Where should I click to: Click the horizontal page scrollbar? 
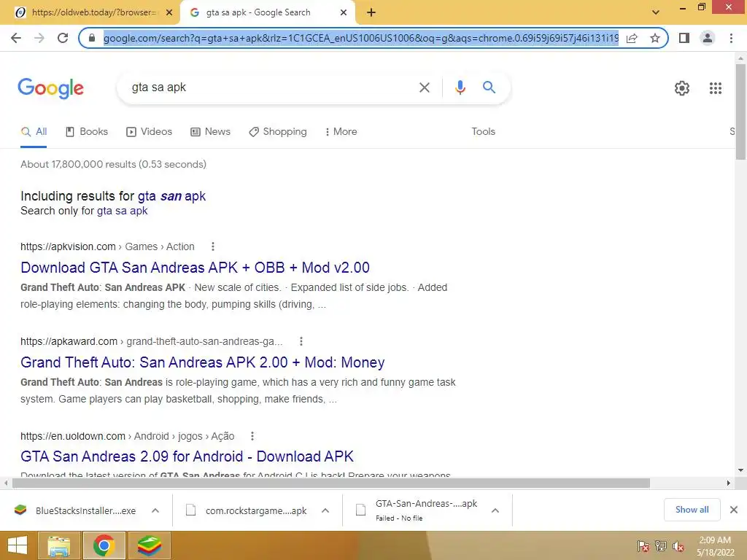[x=331, y=483]
